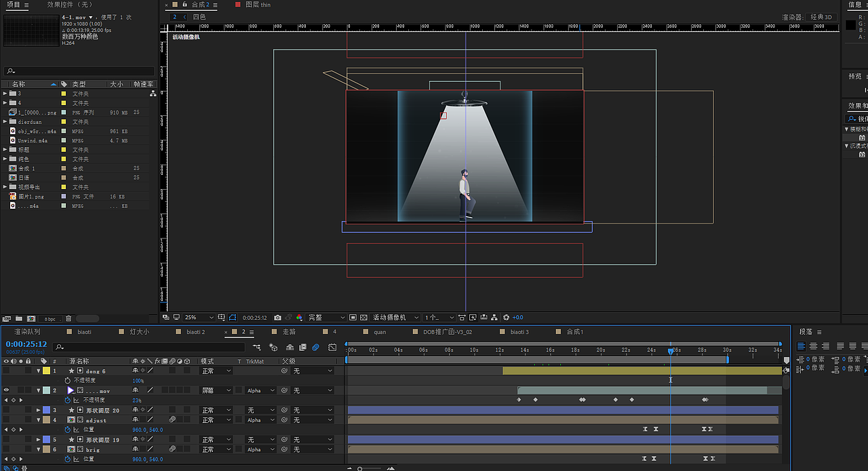The width and height of the screenshot is (868, 471).
Task: Toggle the mask and shape path visibility icon
Action: pos(233,317)
